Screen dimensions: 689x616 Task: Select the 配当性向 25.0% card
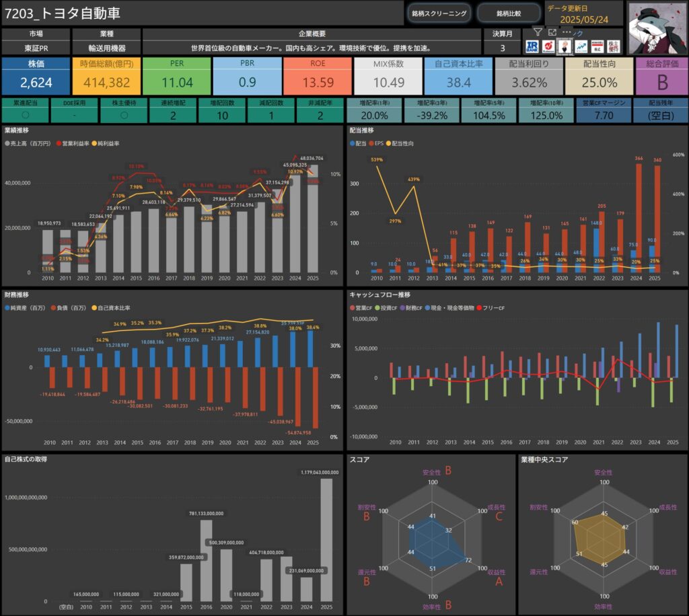[600, 76]
